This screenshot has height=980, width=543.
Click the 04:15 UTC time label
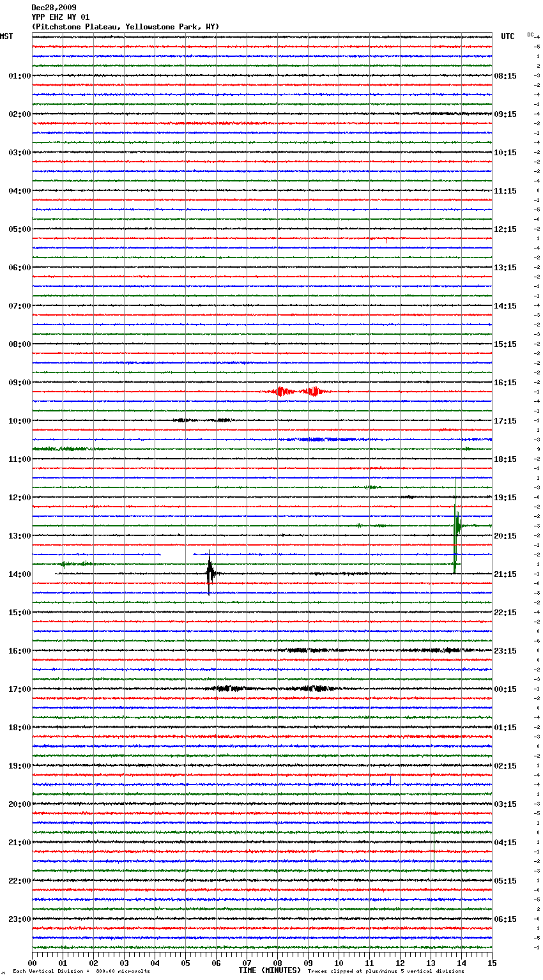(505, 843)
